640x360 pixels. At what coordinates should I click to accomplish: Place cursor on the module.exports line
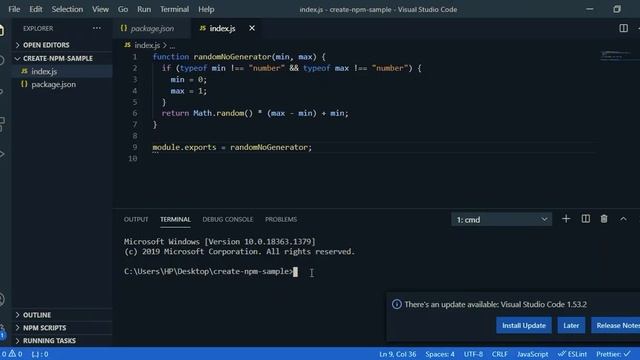[x=232, y=147]
